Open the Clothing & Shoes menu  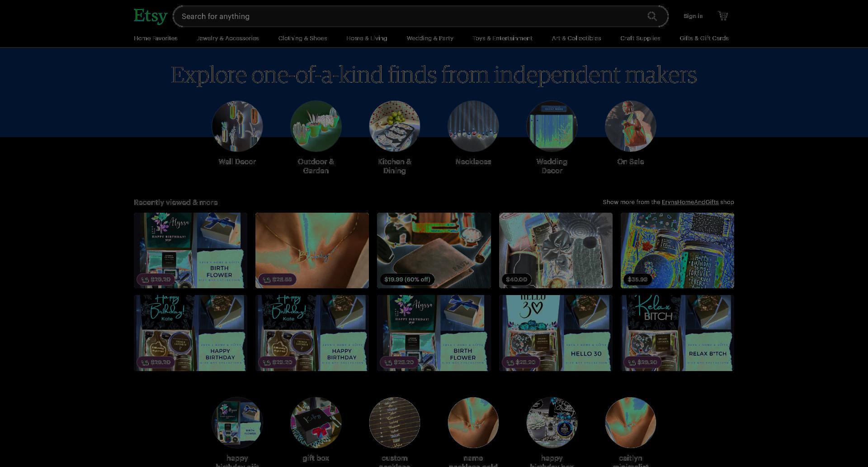(303, 38)
